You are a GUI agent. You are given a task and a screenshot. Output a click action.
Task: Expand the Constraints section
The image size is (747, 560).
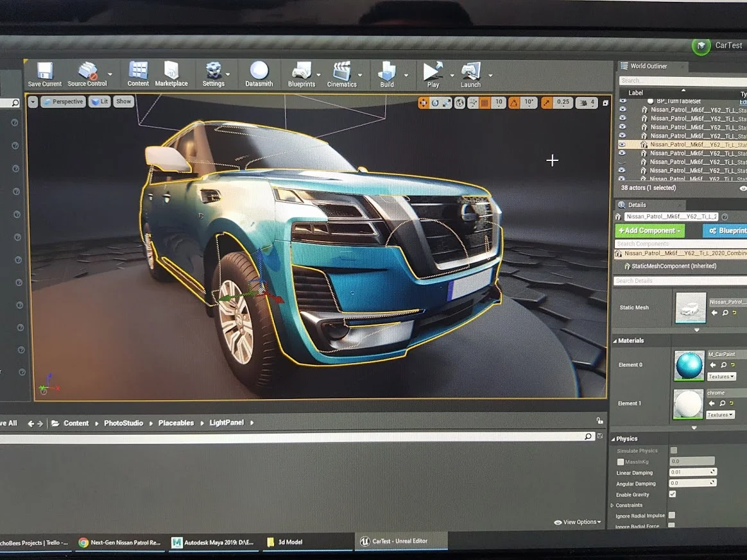pyautogui.click(x=612, y=505)
